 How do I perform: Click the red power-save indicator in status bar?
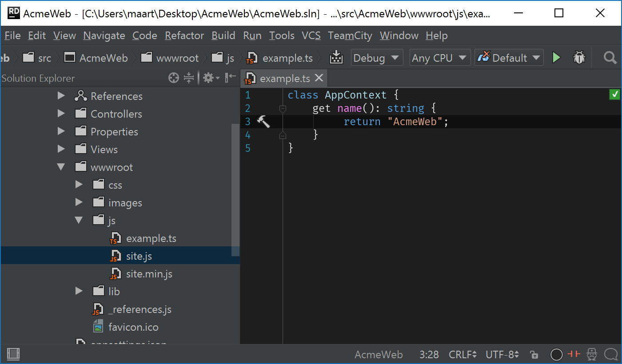(574, 354)
